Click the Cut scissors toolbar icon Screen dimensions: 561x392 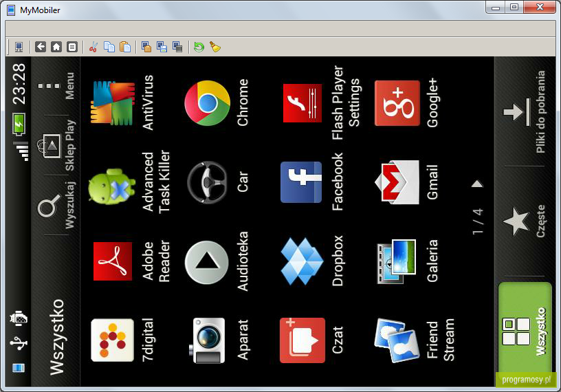[93, 47]
